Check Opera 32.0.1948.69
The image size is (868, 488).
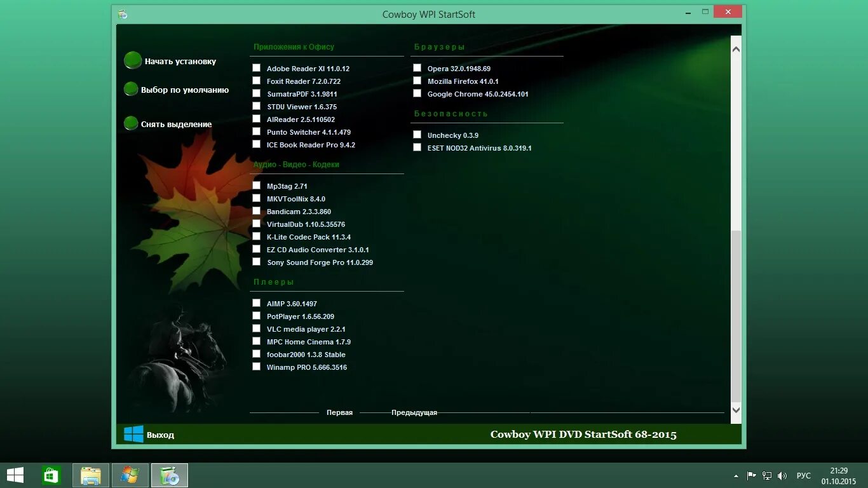(417, 68)
